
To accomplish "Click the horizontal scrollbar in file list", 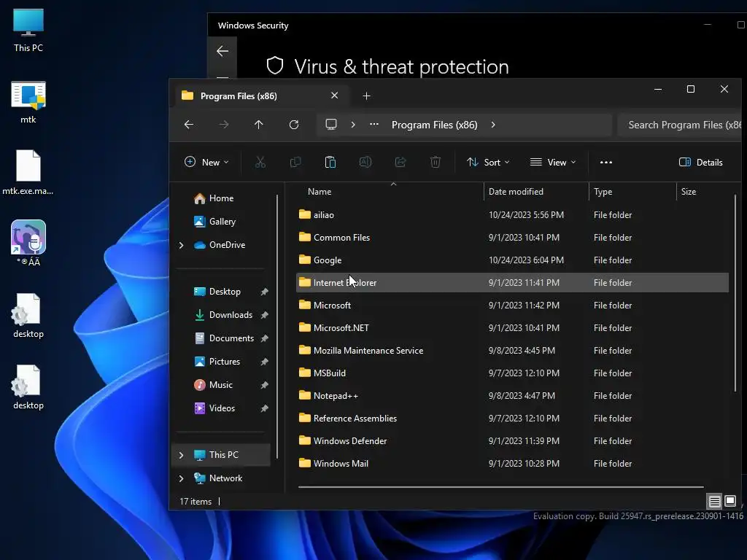I will pos(500,487).
